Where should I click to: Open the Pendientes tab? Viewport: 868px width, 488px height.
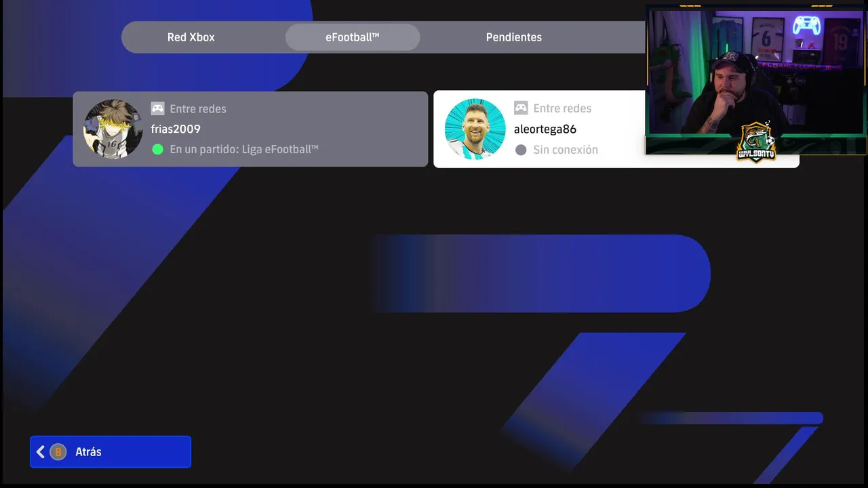click(514, 37)
